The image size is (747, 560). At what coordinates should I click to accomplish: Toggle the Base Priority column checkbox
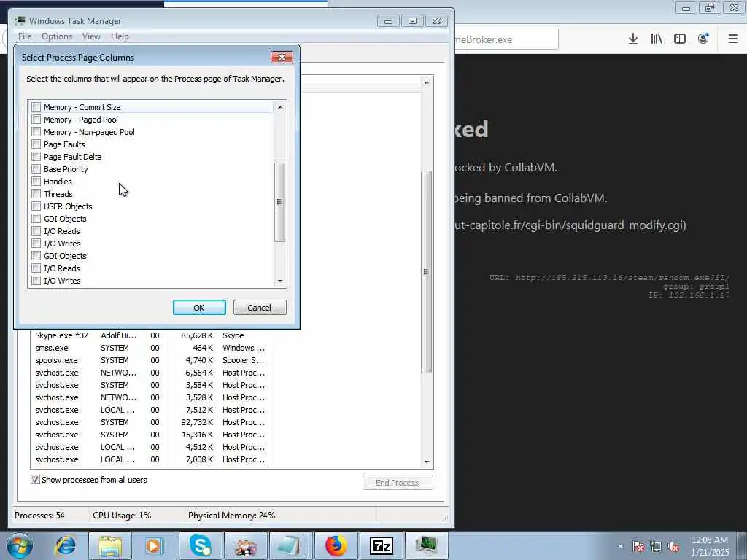pos(36,169)
